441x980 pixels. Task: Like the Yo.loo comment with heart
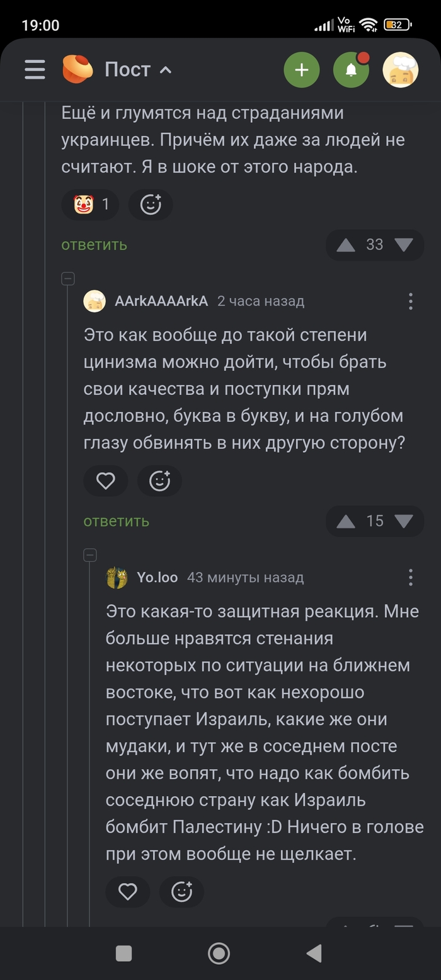(128, 891)
